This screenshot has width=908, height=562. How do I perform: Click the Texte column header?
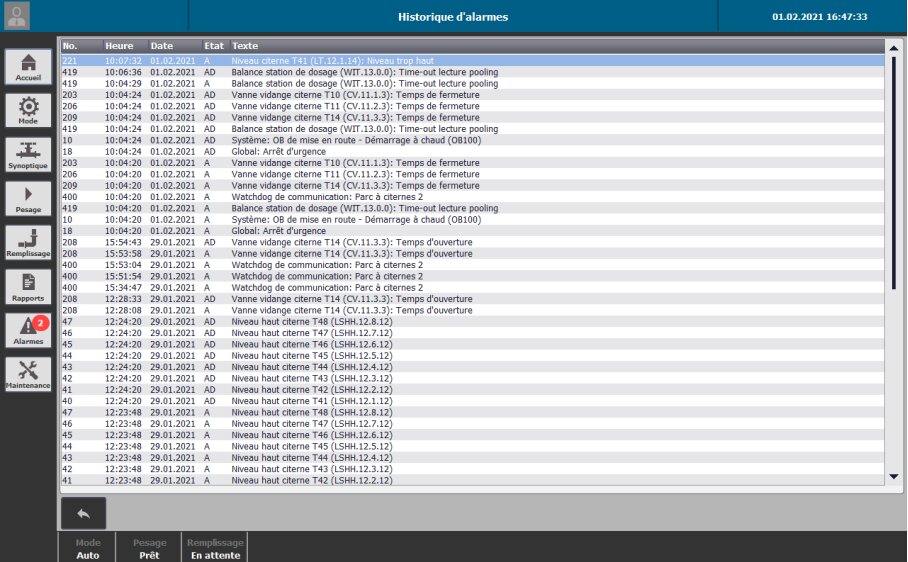click(550, 46)
